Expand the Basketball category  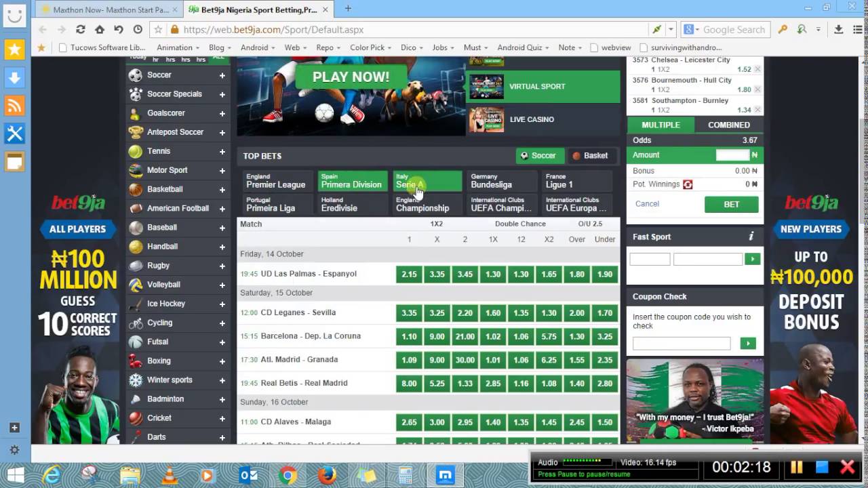pyautogui.click(x=222, y=189)
